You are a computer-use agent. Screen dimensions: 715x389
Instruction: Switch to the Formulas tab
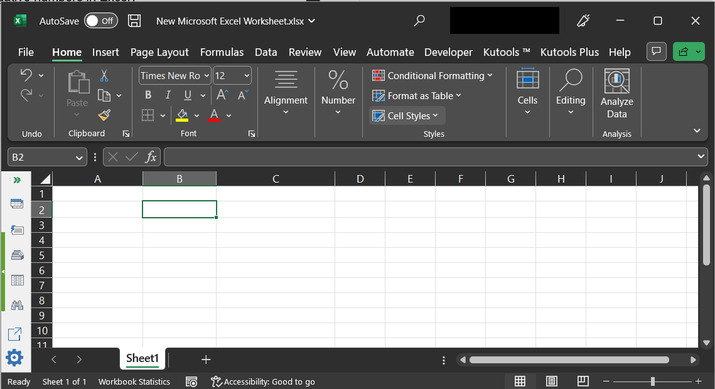222,52
